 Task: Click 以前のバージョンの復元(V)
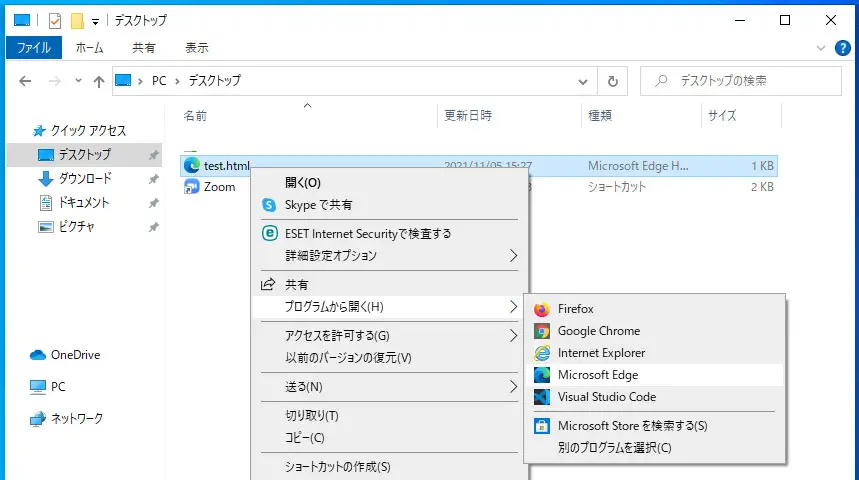389,358
